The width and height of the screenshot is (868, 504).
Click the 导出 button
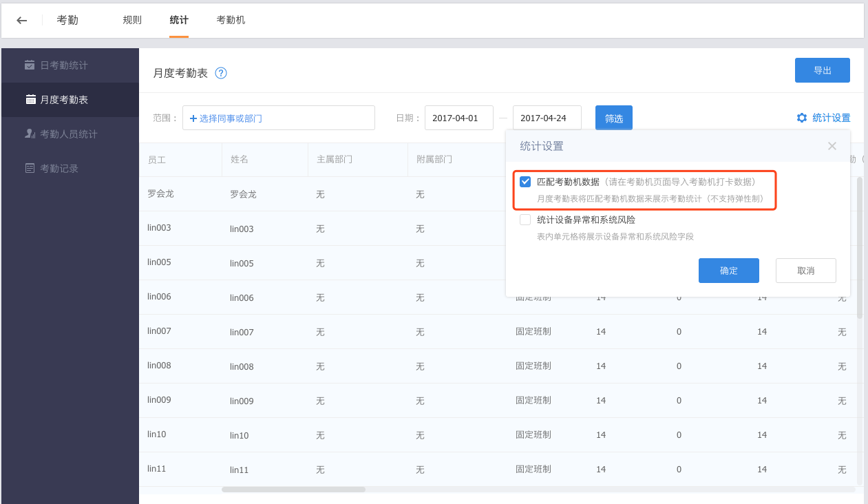(x=822, y=70)
